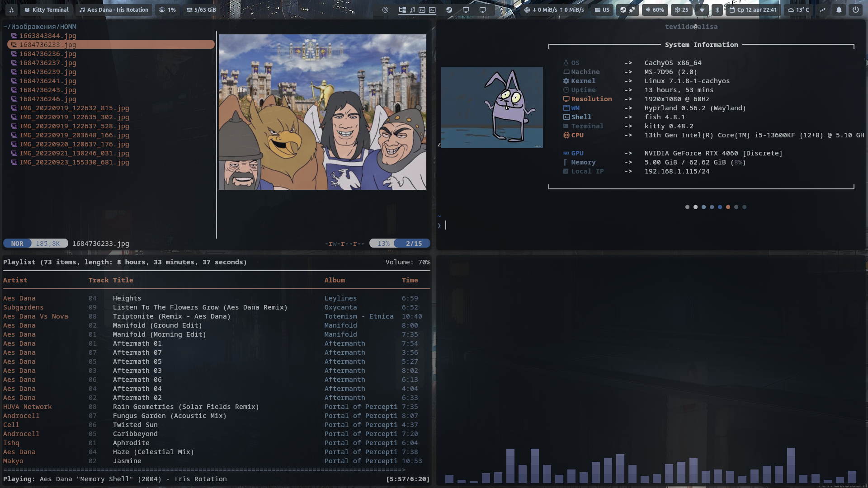This screenshot has width=868, height=488.
Task: Click the 185,8K file size in status bar
Action: point(48,244)
